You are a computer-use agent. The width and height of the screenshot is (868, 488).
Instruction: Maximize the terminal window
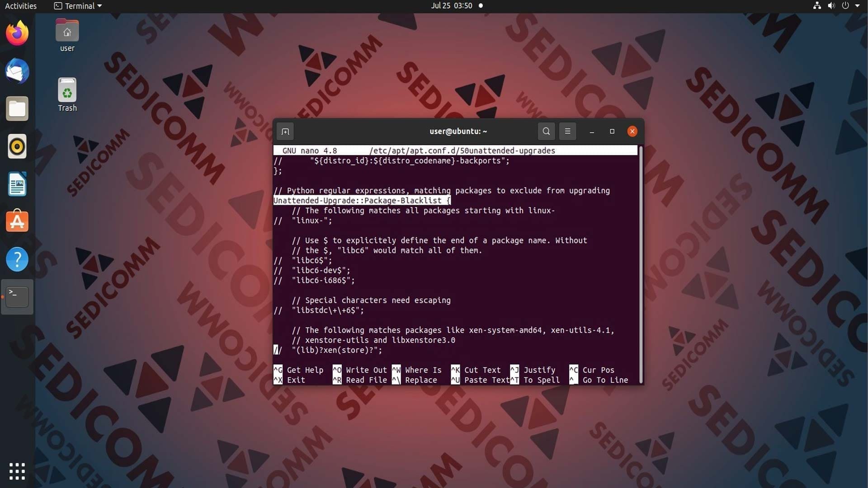pos(612,131)
